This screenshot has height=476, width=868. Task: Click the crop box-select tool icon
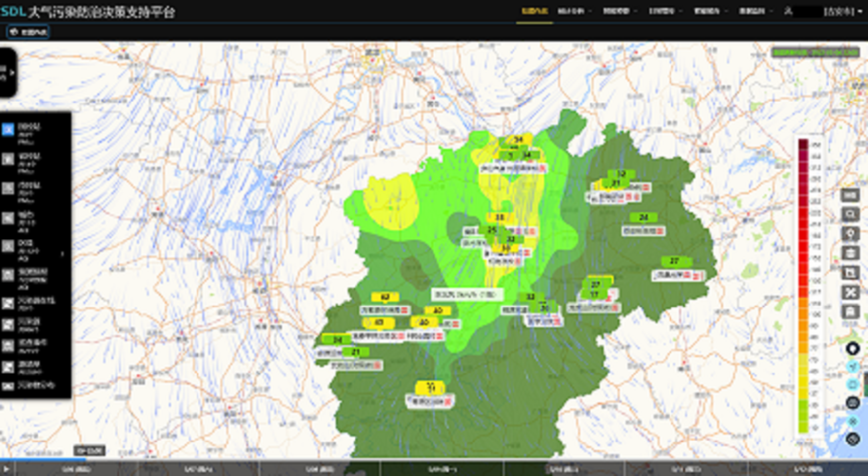click(x=850, y=273)
